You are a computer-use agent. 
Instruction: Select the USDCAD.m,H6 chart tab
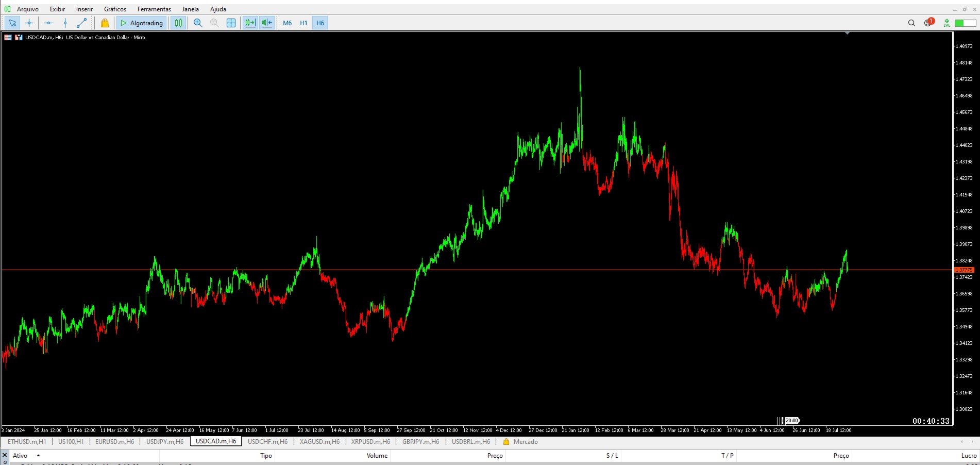(216, 441)
